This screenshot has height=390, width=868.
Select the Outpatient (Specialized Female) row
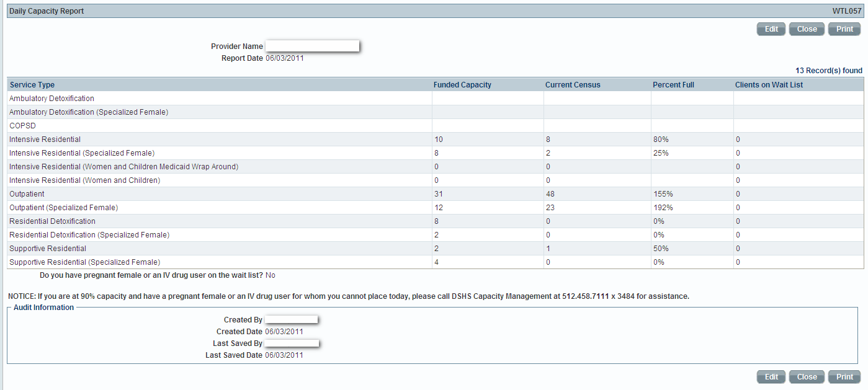pos(63,208)
